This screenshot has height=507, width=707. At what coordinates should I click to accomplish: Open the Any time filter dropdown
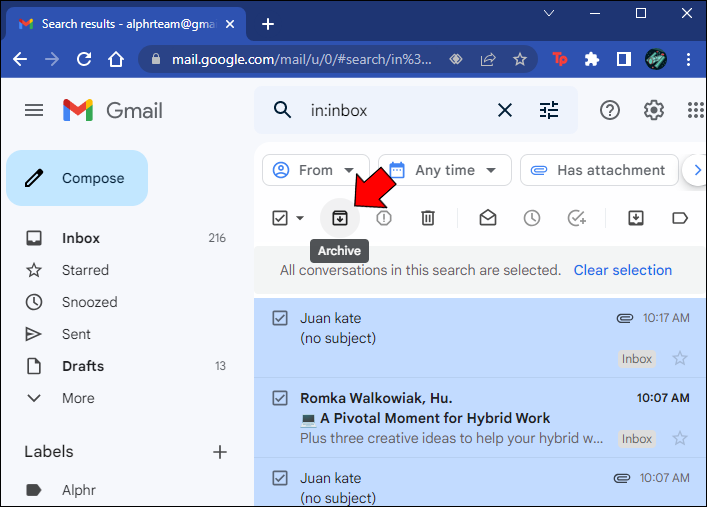445,170
